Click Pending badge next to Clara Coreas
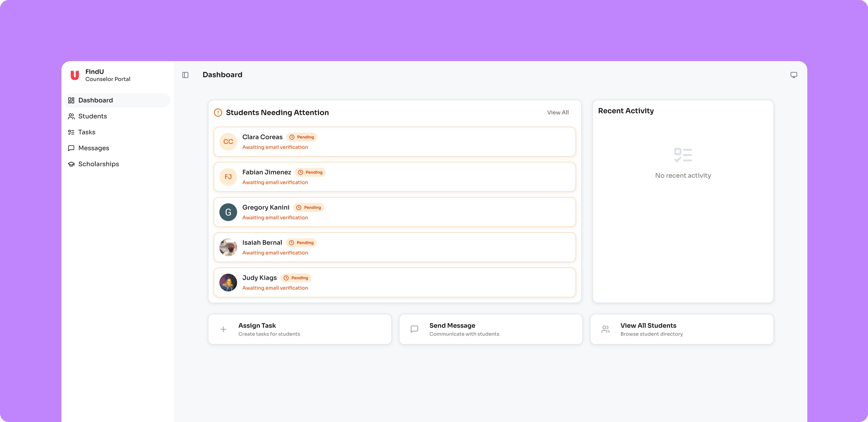Image resolution: width=868 pixels, height=422 pixels. tap(302, 137)
